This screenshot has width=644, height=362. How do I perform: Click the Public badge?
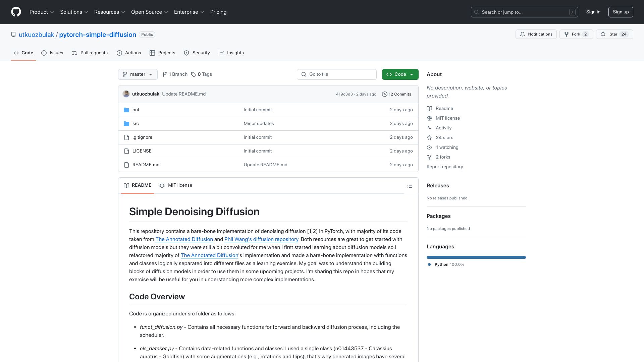point(147,35)
